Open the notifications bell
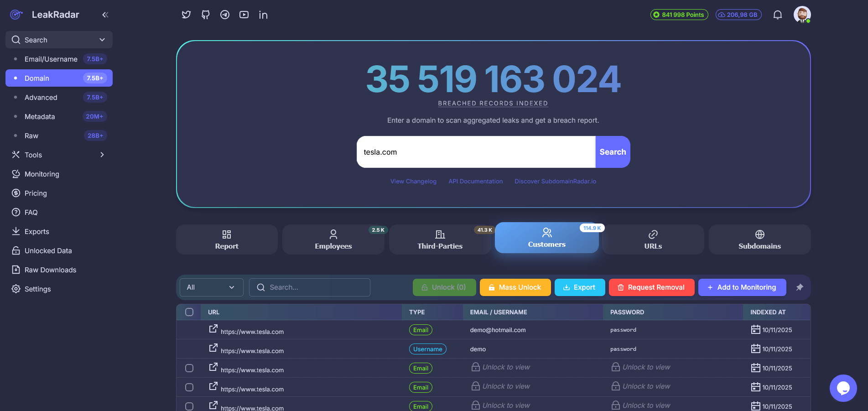 pyautogui.click(x=778, y=15)
